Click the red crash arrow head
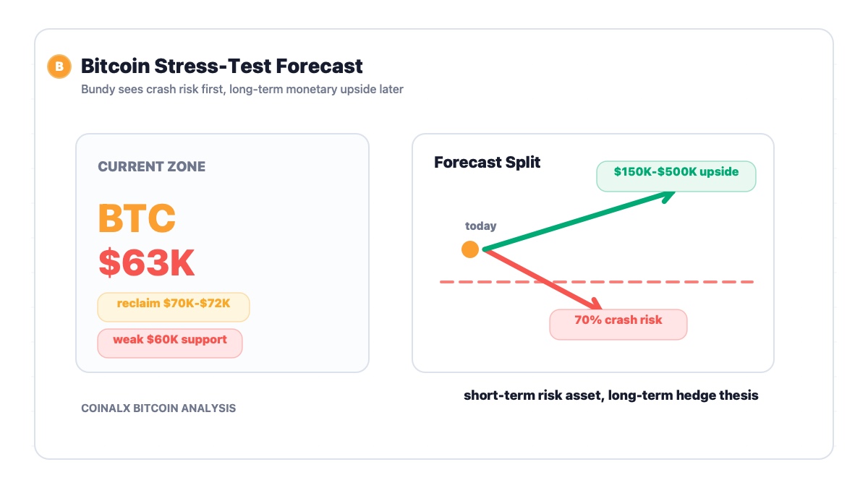The image size is (868, 488). (x=593, y=305)
